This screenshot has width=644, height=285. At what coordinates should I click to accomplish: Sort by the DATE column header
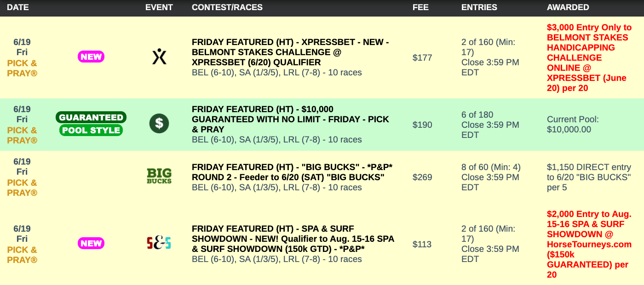[x=18, y=7]
